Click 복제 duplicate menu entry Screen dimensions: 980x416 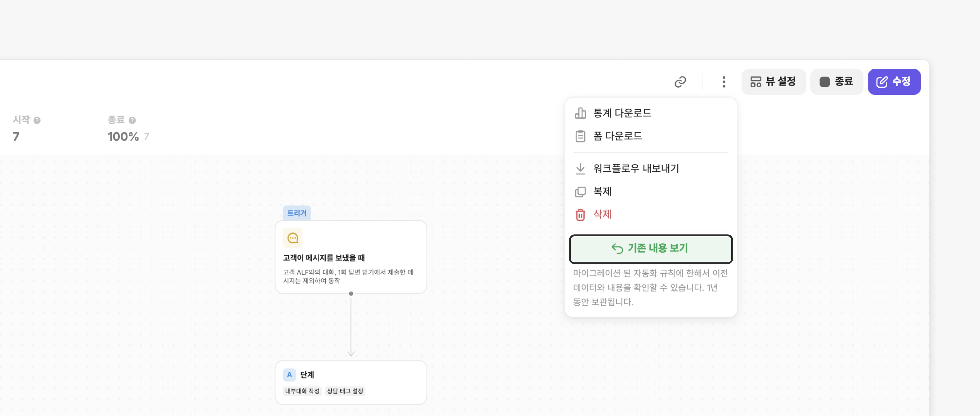pyautogui.click(x=602, y=192)
